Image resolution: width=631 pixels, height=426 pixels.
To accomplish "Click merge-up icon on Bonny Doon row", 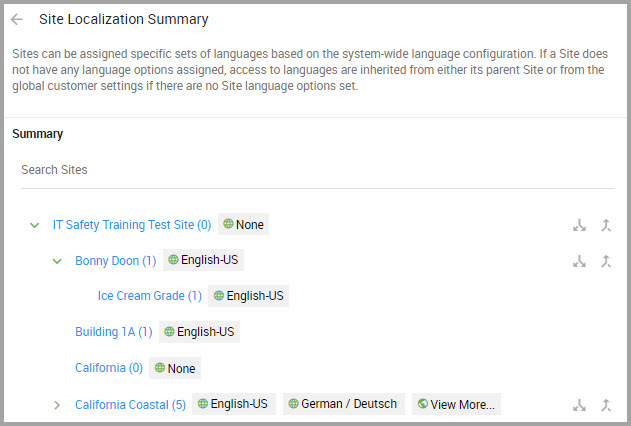I will tap(606, 261).
